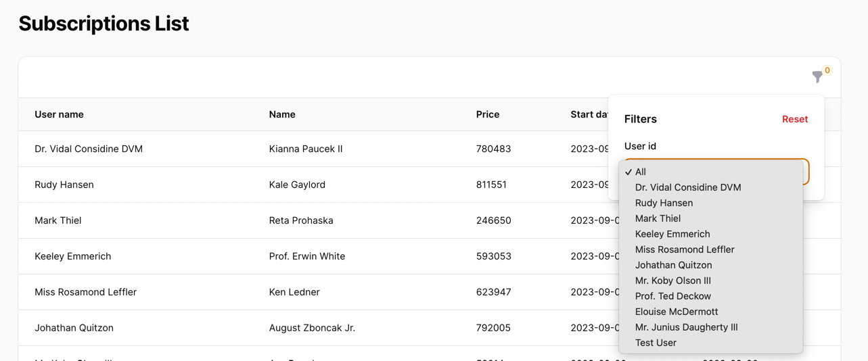This screenshot has width=868, height=361.
Task: Sort by User name column header
Action: [x=59, y=114]
